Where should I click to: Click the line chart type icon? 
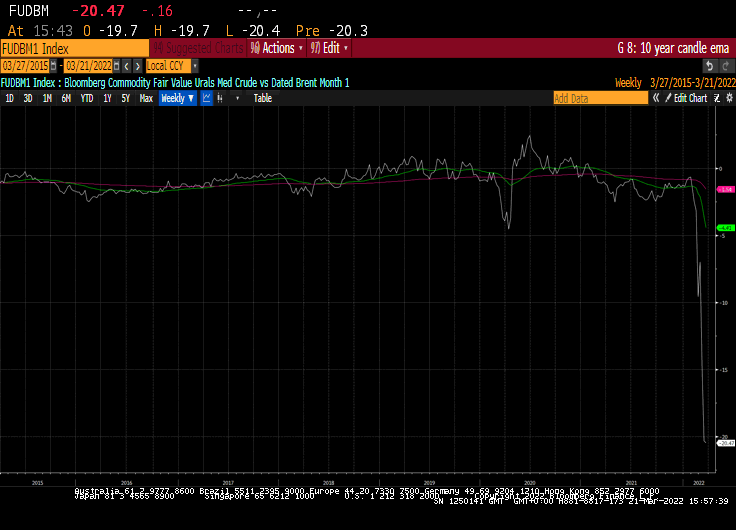point(206,98)
